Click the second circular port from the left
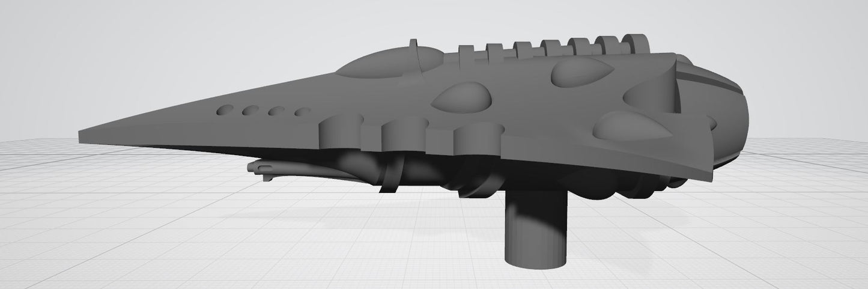The image size is (868, 289). click(x=250, y=111)
